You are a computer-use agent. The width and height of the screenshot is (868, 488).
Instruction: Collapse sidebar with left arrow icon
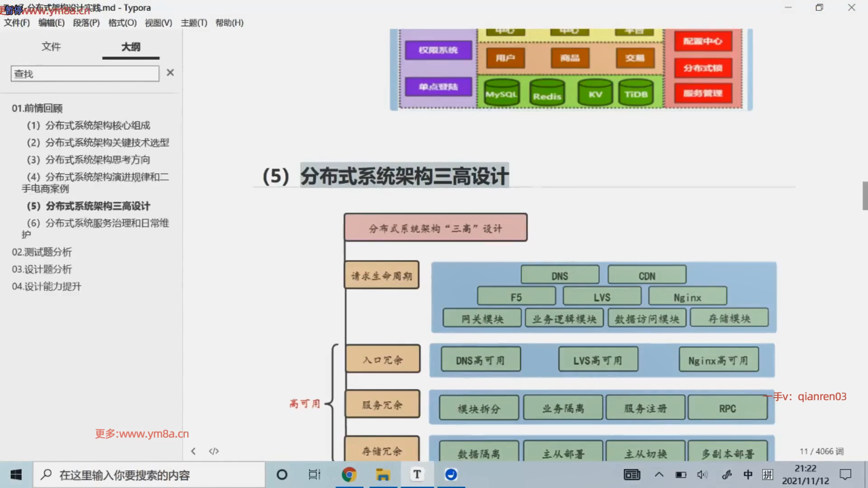[x=193, y=451]
